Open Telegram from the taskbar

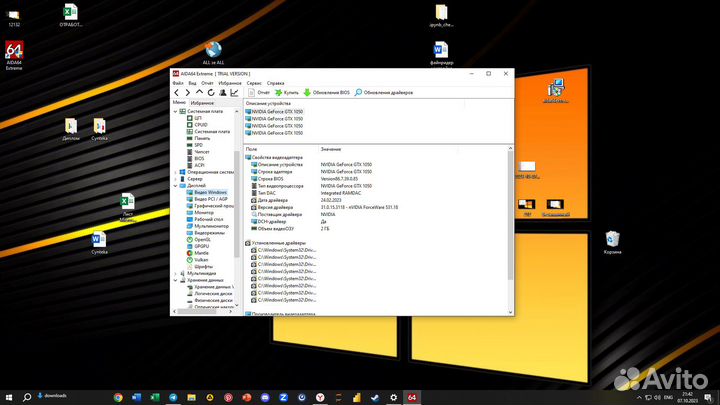(173, 398)
